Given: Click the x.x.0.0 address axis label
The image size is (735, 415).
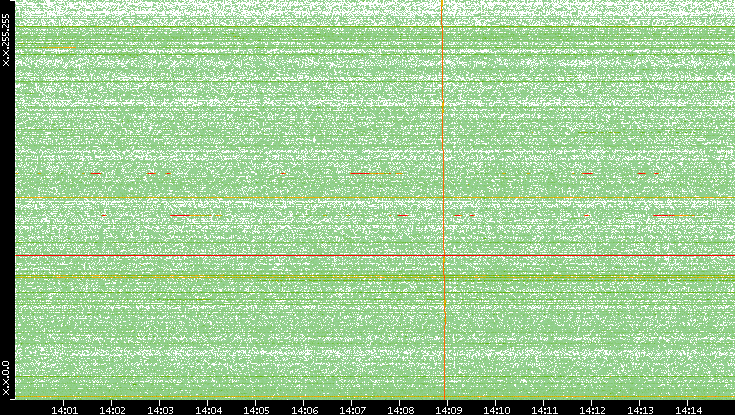Looking at the screenshot, I should [x=6, y=378].
